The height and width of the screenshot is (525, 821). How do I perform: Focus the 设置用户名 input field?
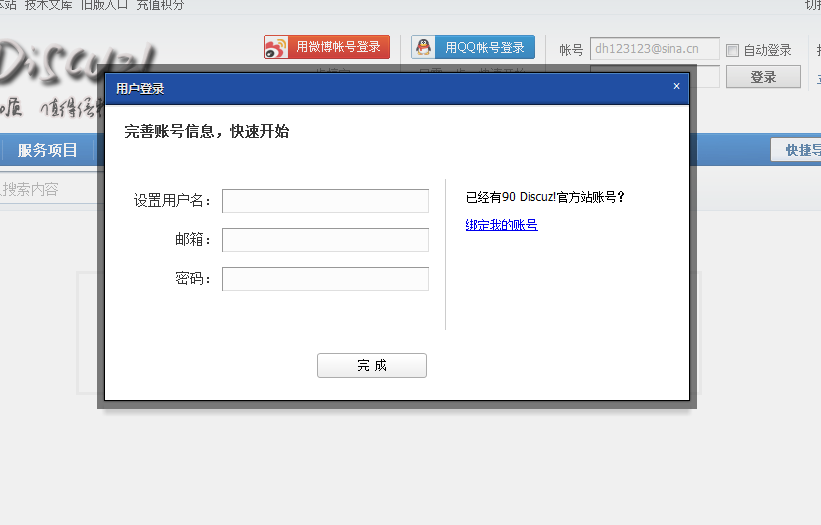[x=325, y=201]
